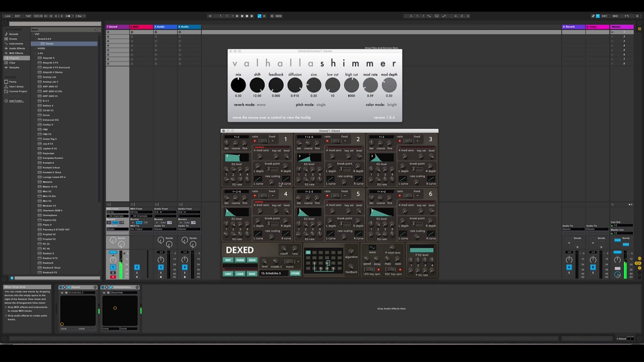The width and height of the screenshot is (644, 362).
Task: Click Dexed LFO wave display
Action: 372,247
